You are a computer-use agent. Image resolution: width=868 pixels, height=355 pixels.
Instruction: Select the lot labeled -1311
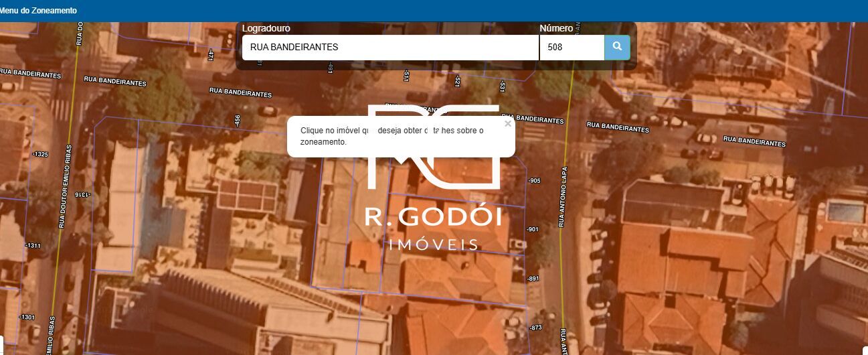pyautogui.click(x=33, y=246)
